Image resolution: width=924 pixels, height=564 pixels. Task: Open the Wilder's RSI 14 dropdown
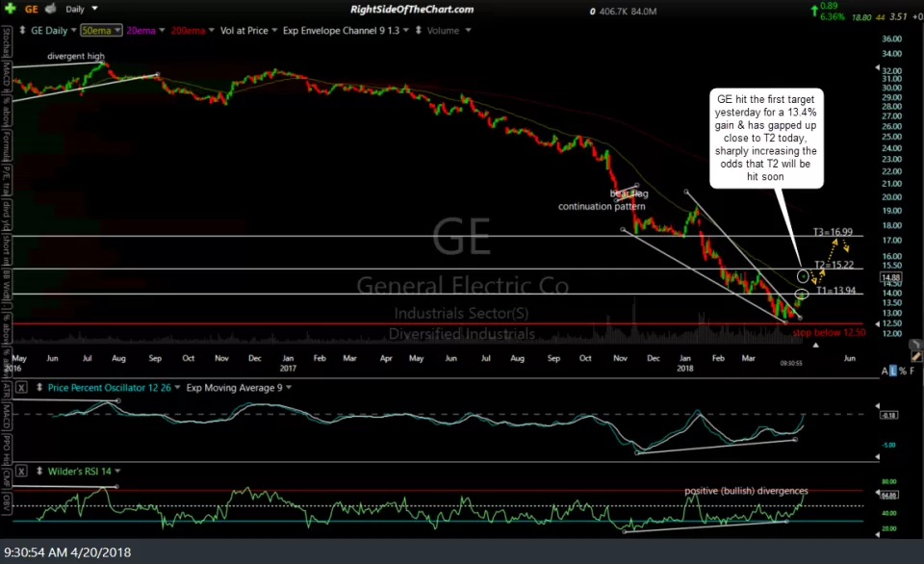(117, 471)
